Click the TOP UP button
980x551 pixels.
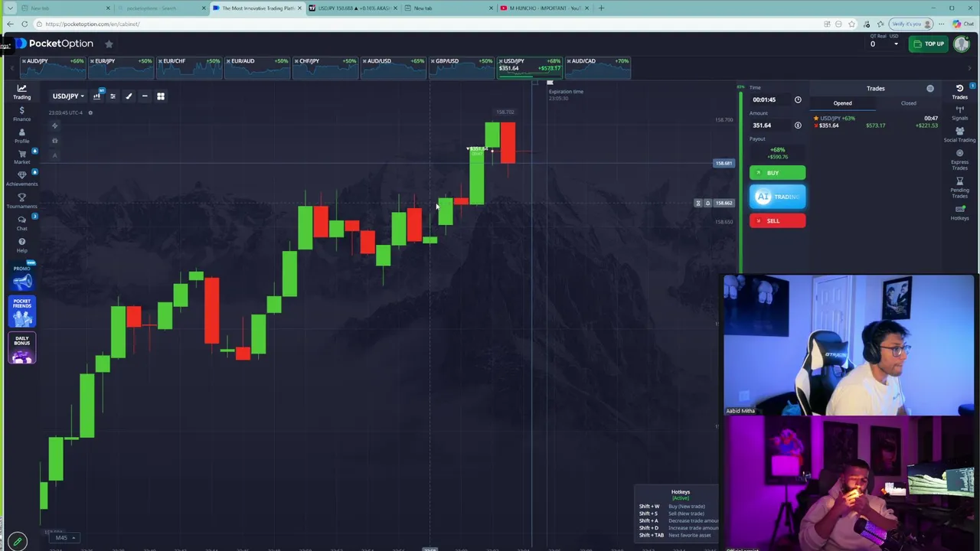pos(929,44)
